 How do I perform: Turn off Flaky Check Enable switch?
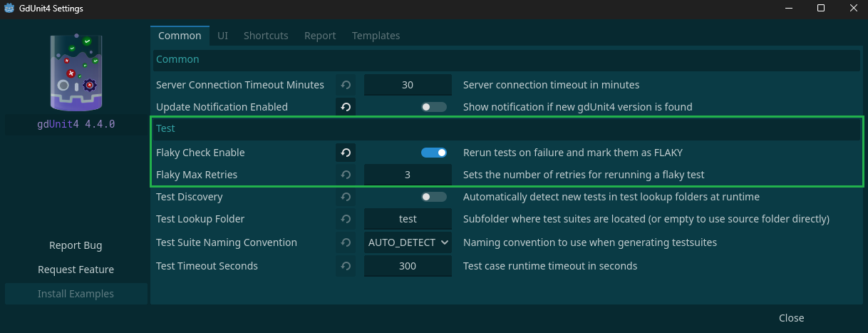433,153
